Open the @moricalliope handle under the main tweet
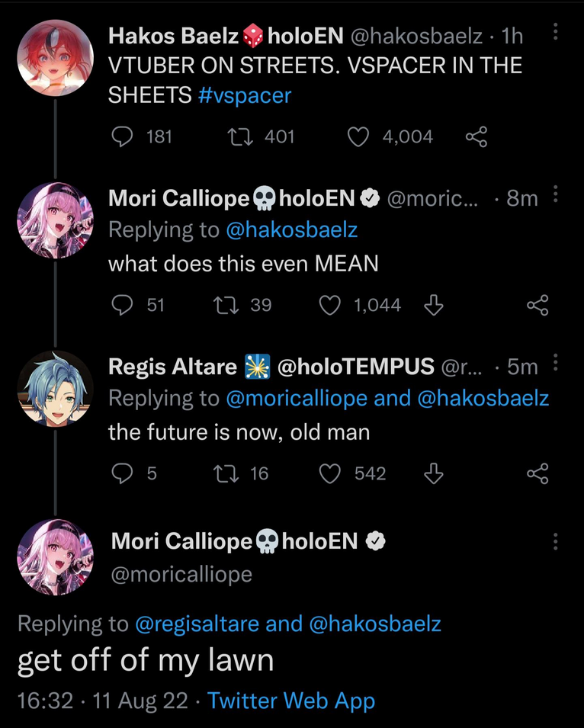The image size is (584, 728). tap(181, 574)
